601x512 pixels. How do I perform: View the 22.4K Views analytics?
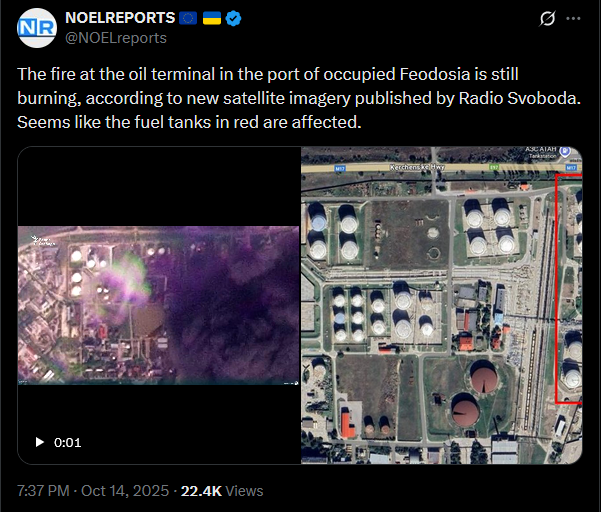pyautogui.click(x=222, y=491)
